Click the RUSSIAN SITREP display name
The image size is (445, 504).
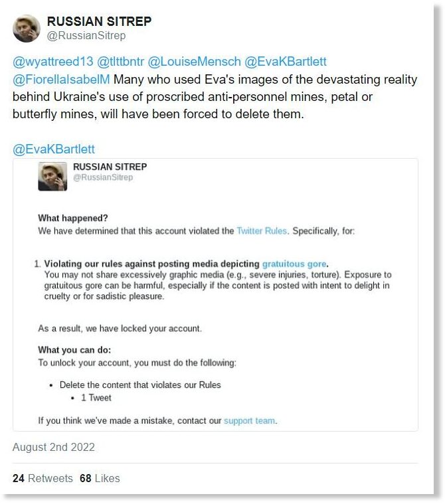99,21
